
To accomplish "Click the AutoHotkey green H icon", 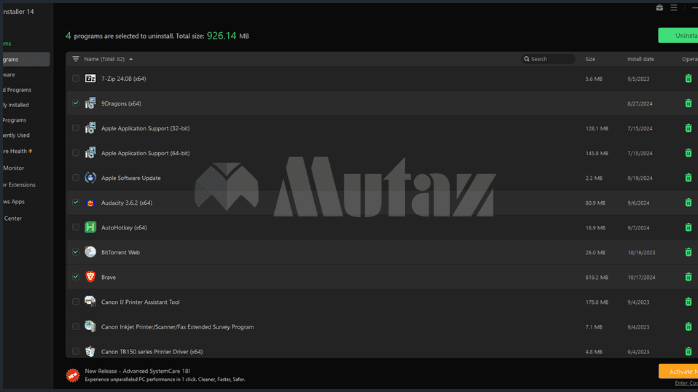I will pos(90,227).
